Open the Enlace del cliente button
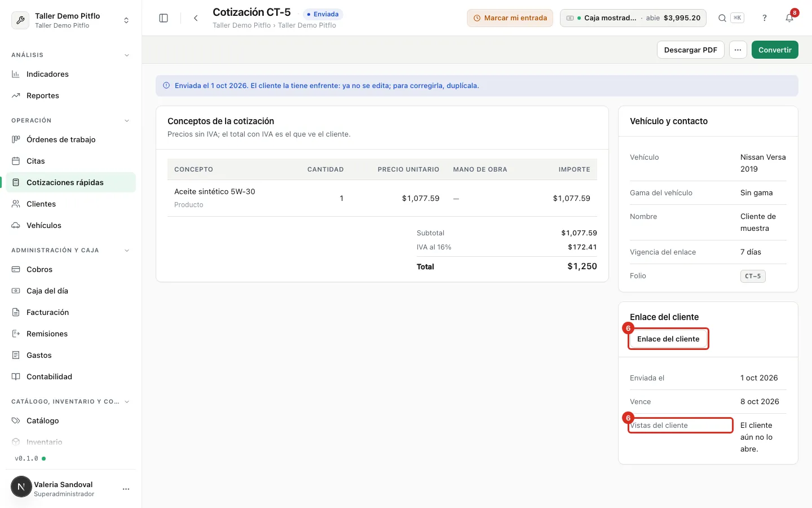The image size is (812, 508). tap(668, 339)
